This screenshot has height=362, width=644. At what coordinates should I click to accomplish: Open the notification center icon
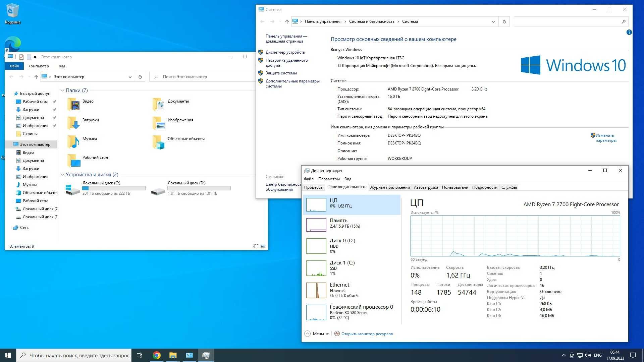[x=633, y=355]
